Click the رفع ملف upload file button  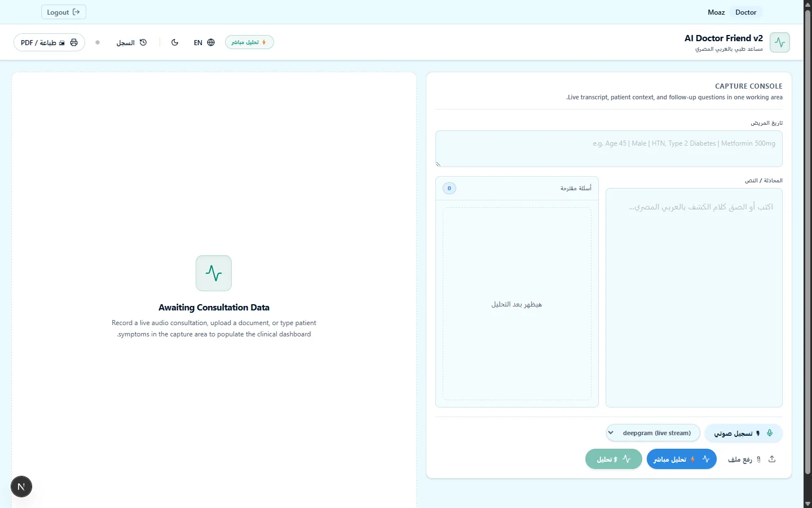(752, 459)
